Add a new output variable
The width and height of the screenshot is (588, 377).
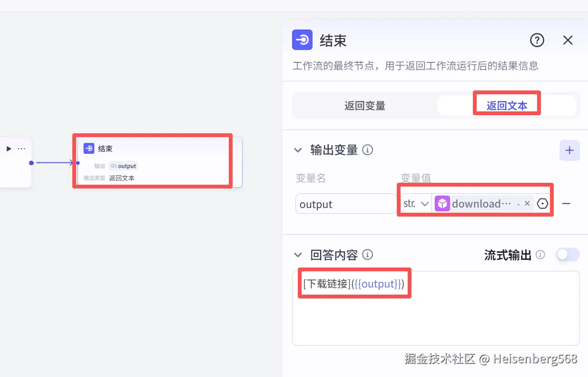[x=569, y=150]
